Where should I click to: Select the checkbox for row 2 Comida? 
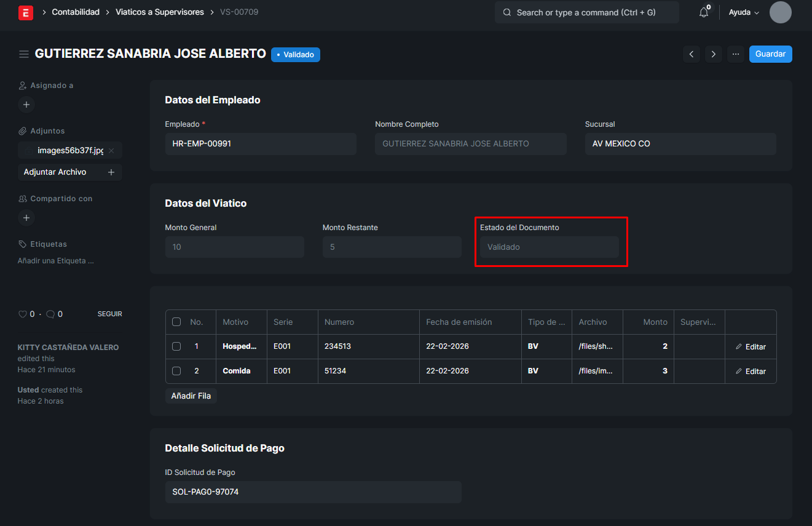[x=176, y=371]
